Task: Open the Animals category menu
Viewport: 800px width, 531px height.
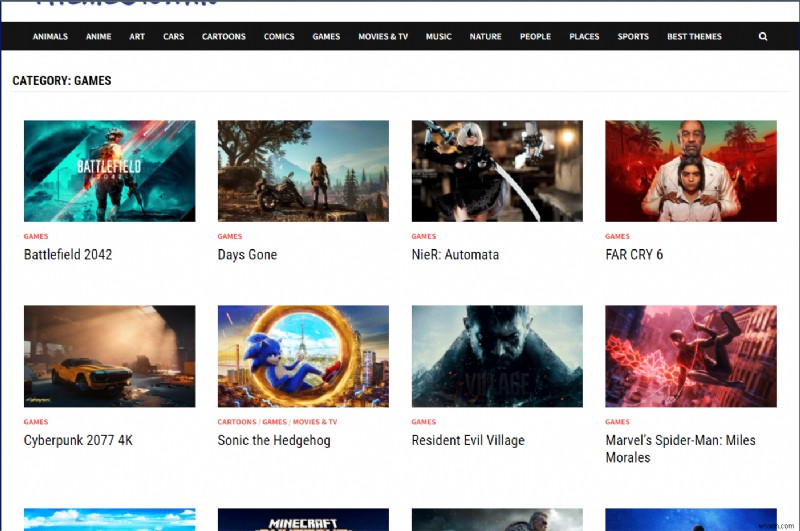Action: 50,37
